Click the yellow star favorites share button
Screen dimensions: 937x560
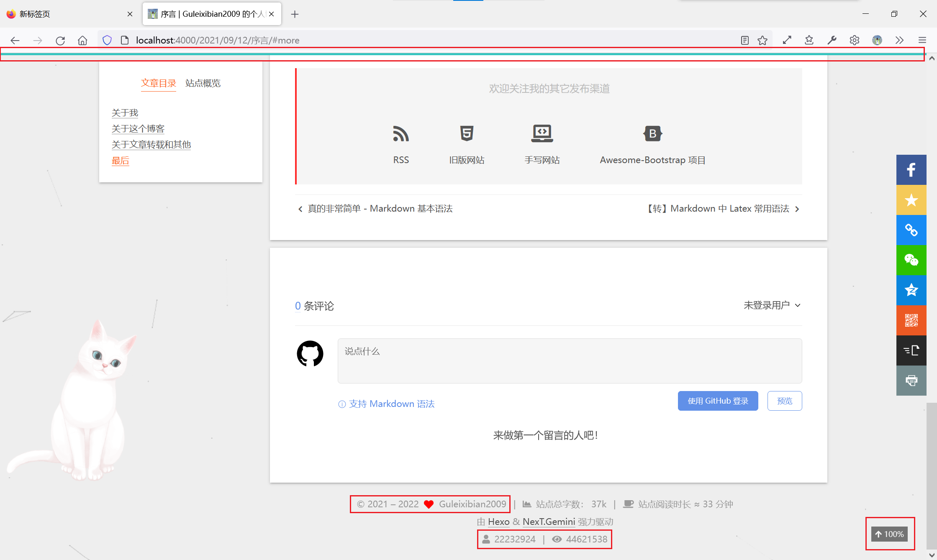pos(911,200)
